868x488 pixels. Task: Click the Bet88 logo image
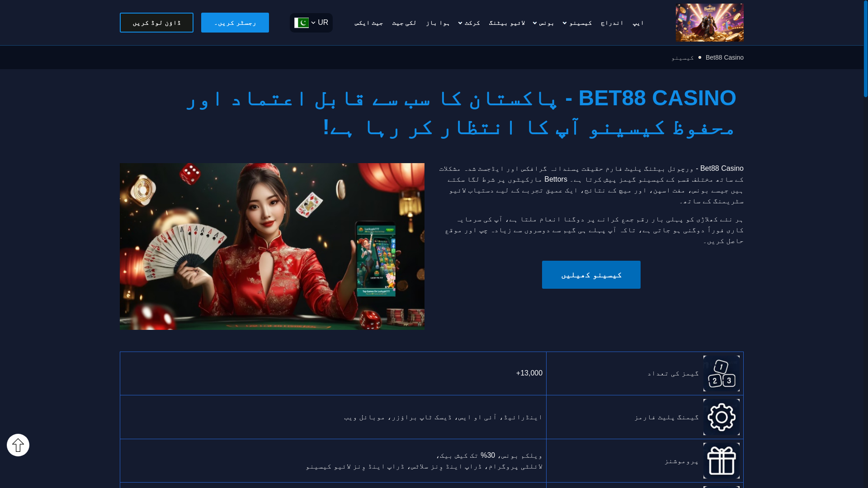pos(709,23)
